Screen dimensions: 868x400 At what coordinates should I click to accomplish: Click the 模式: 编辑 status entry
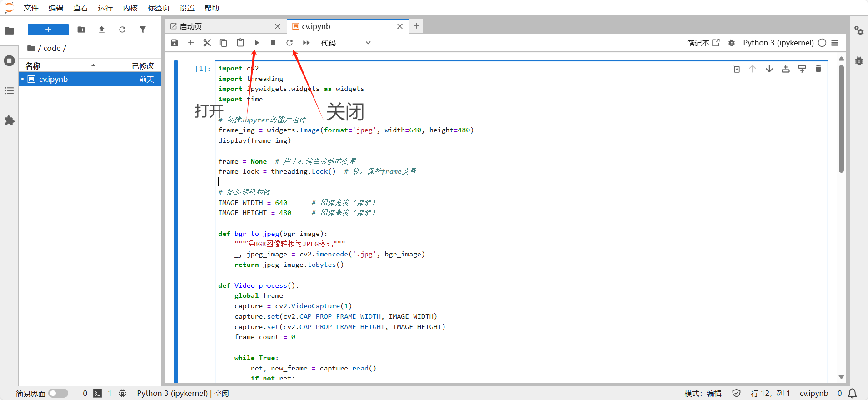click(703, 393)
